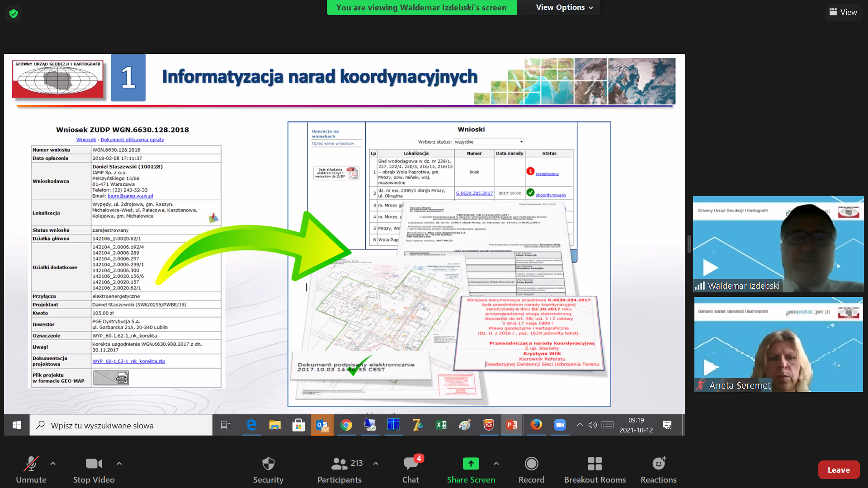
Task: Open the Chat panel
Action: pyautogui.click(x=410, y=470)
